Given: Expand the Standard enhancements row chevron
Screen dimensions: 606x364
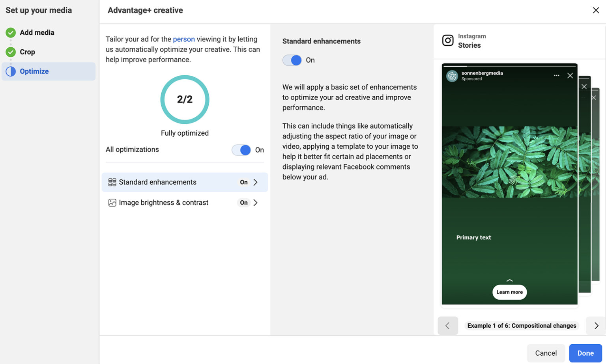Looking at the screenshot, I should pos(255,182).
